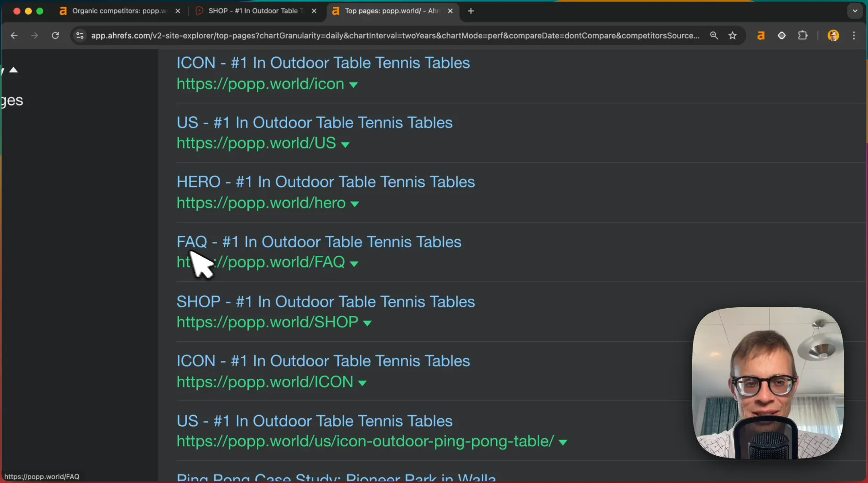Image resolution: width=868 pixels, height=483 pixels.
Task: Open the https://popp.world/us/icon-outdoor-ping-pong-table/ link
Action: (x=365, y=441)
